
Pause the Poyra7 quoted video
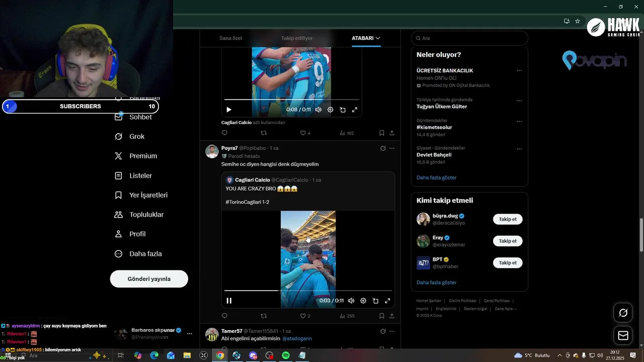tap(229, 301)
